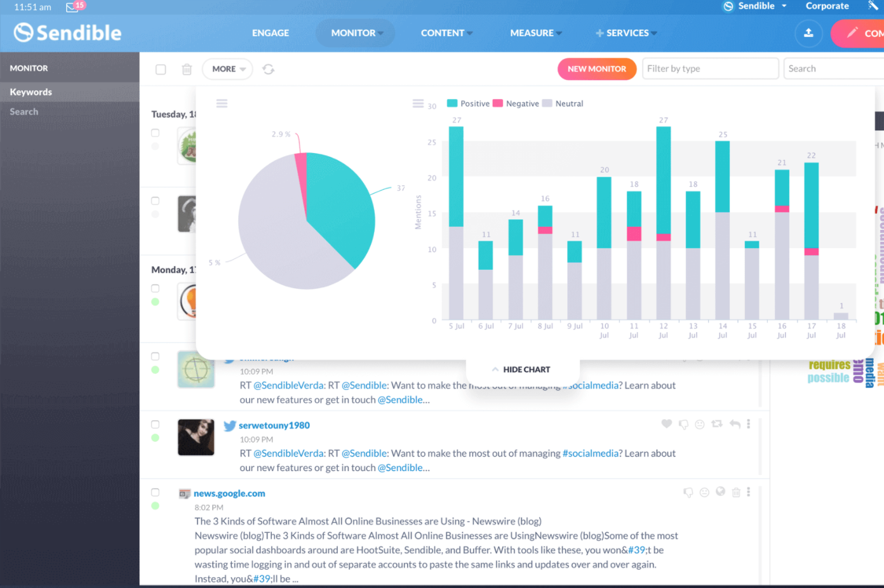Click the news source icon beside news.google.com

tap(185, 493)
